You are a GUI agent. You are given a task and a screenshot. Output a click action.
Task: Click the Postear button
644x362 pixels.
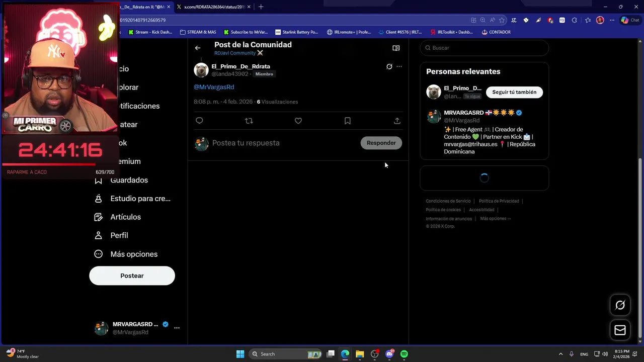point(132,276)
